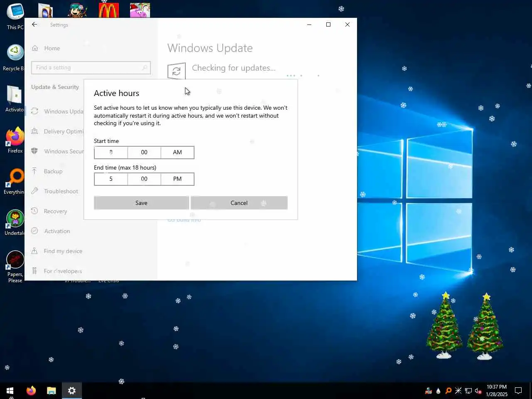532x399 pixels.
Task: Open the Everything search desktop shortcut
Action: coord(14,182)
